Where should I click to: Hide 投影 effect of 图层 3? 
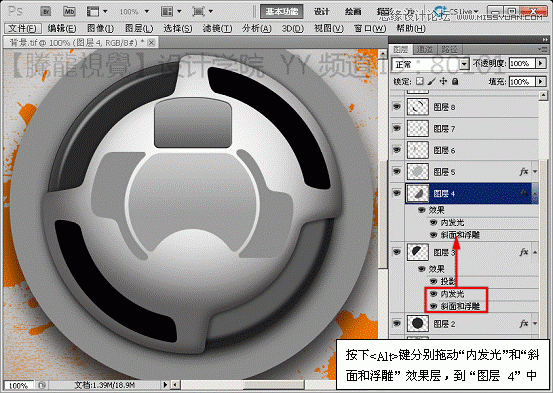(433, 281)
